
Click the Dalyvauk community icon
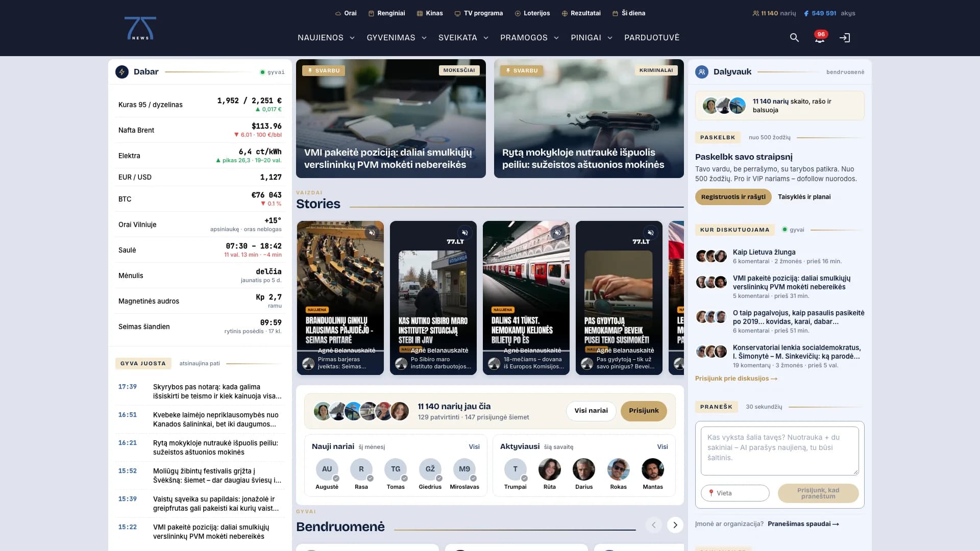click(x=702, y=72)
